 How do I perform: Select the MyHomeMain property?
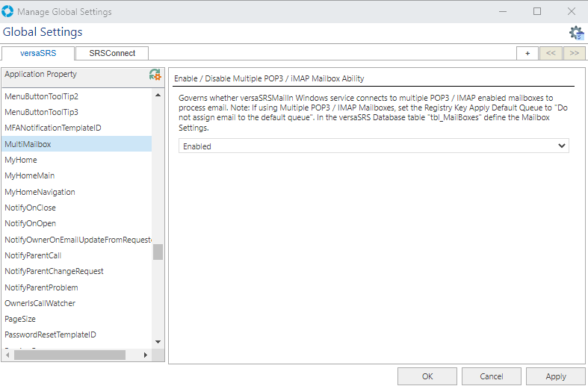pyautogui.click(x=76, y=175)
